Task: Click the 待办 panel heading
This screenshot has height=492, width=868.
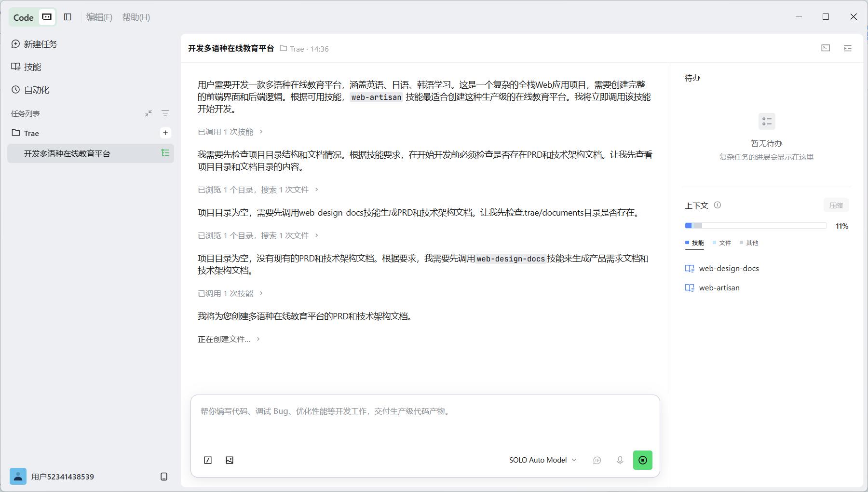Action: 692,78
